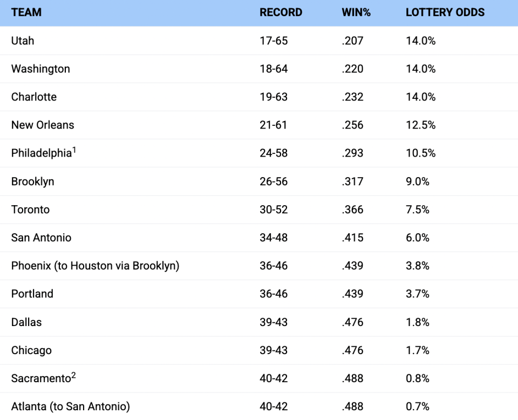Click the WIN% column header
518x420 pixels.
click(x=356, y=12)
